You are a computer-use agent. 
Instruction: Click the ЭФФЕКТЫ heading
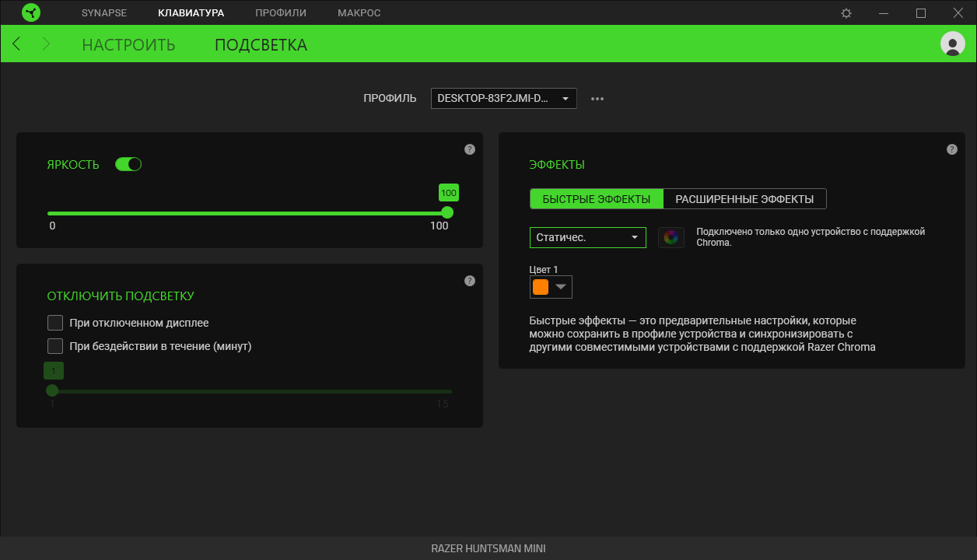(557, 165)
